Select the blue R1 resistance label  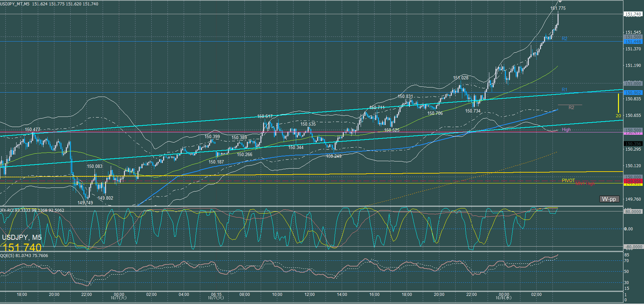click(564, 90)
